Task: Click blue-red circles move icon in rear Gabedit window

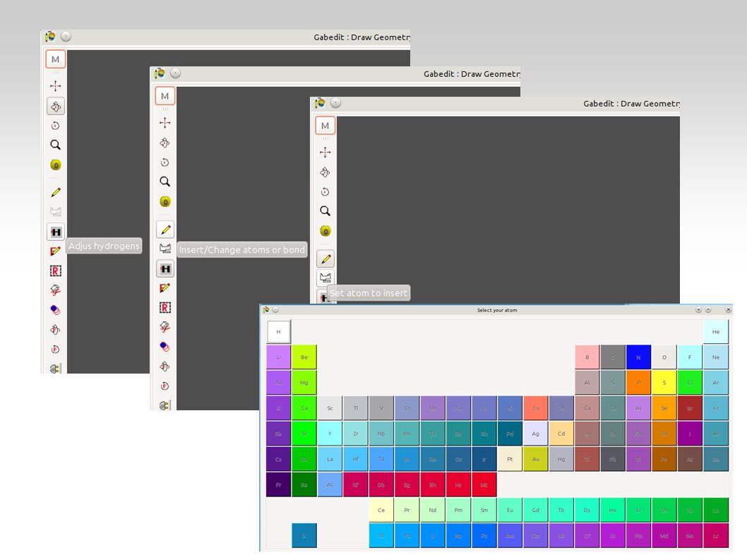Action: pyautogui.click(x=56, y=310)
